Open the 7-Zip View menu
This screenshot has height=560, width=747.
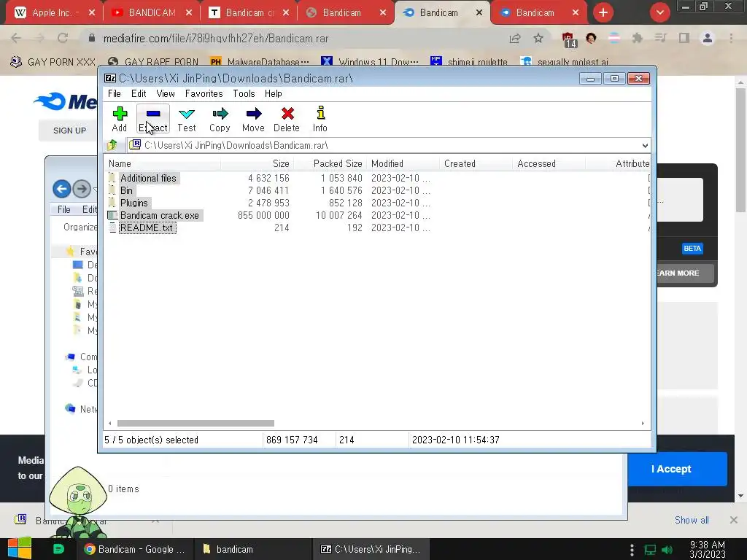[x=166, y=94]
